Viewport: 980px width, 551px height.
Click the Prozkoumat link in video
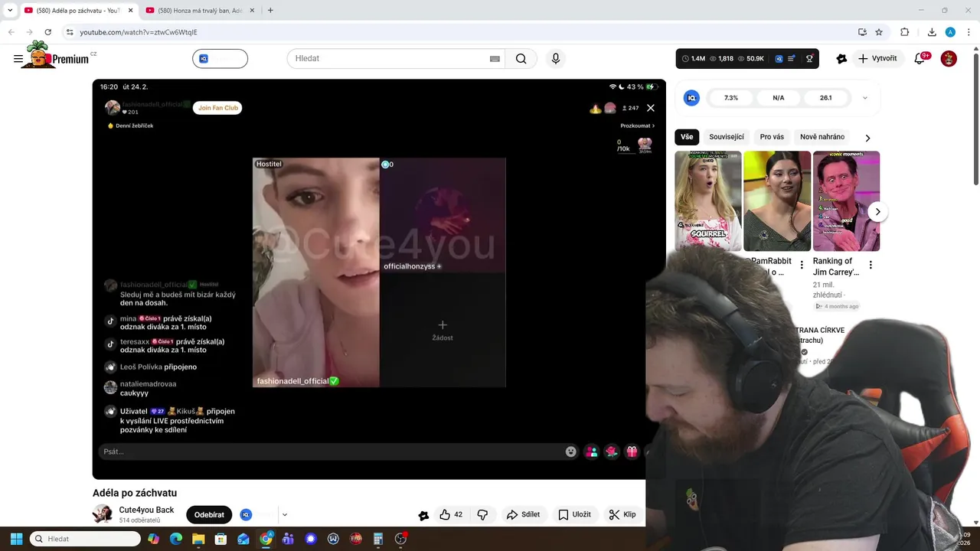pos(638,126)
